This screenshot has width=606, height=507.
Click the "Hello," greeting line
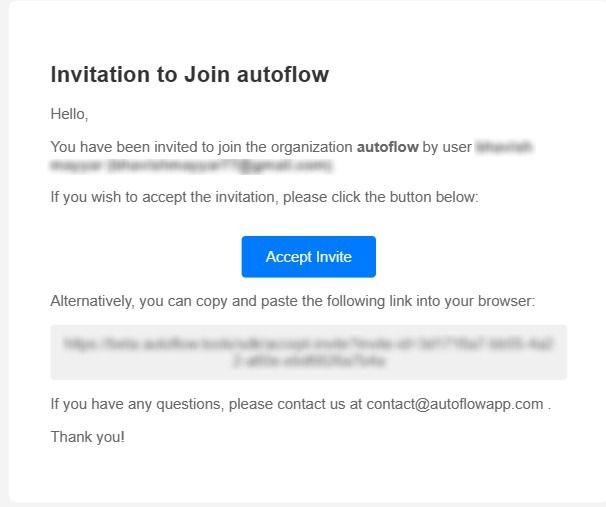pos(69,114)
